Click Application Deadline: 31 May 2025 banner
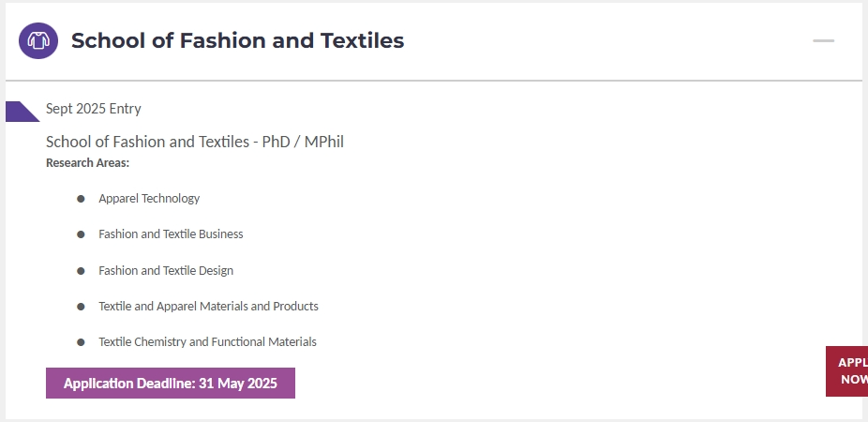The width and height of the screenshot is (868, 422). point(171,384)
